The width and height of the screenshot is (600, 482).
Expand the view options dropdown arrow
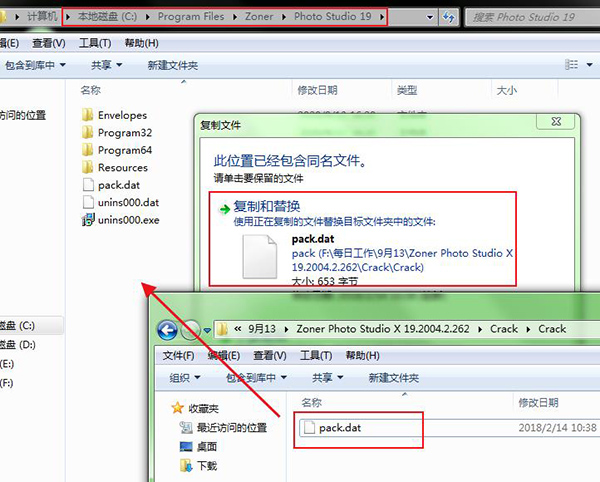point(590,65)
